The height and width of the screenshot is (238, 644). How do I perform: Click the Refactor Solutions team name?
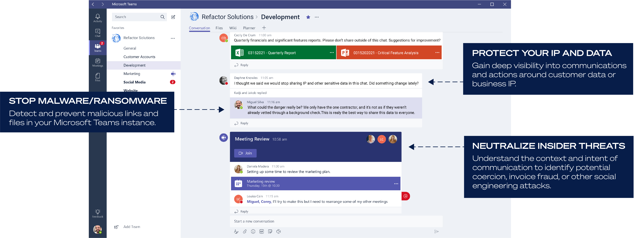139,38
